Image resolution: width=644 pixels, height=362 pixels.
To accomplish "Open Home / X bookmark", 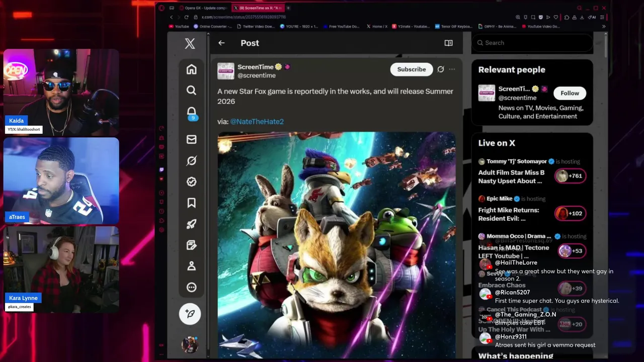I will [x=377, y=26].
